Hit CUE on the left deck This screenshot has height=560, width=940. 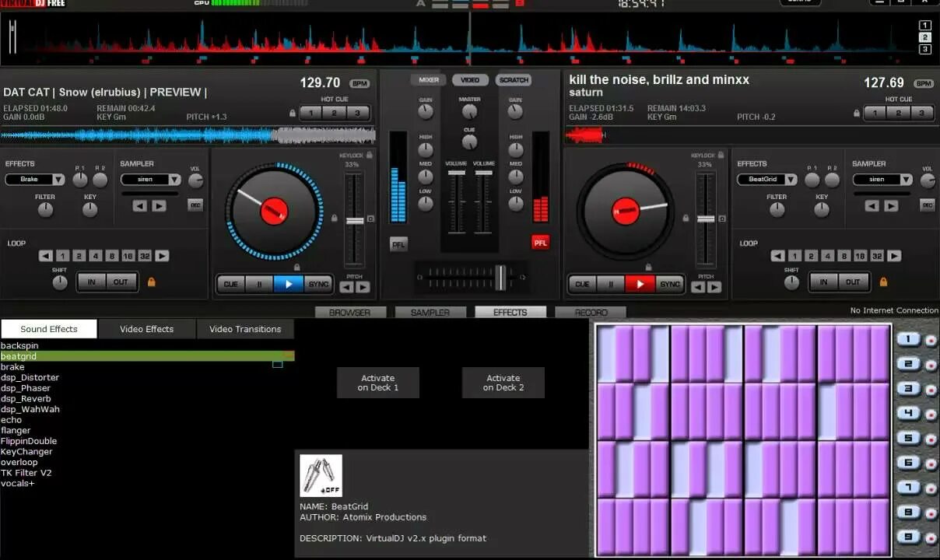230,284
